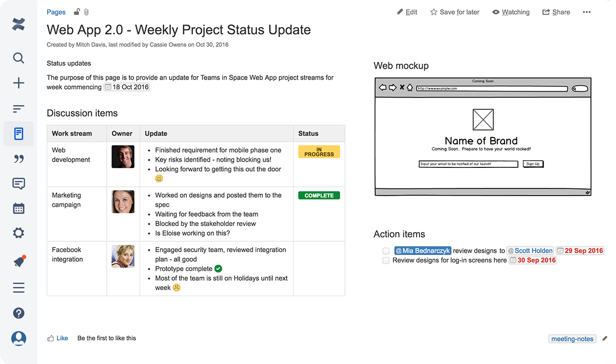The image size is (616, 364).
Task: Tick the log-in screens review checkbox
Action: coord(386,260)
